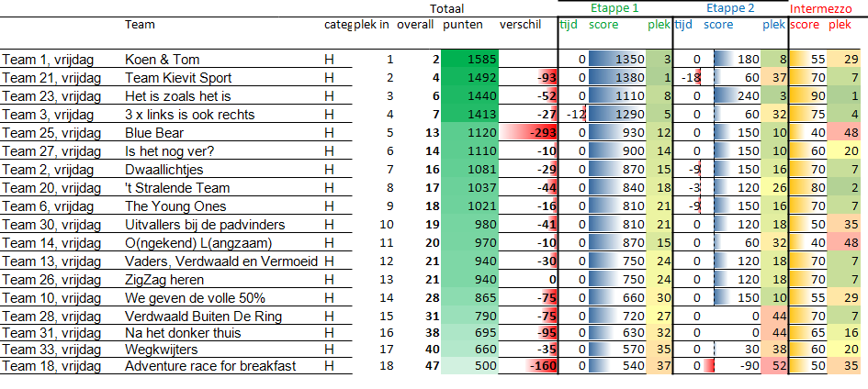This screenshot has width=868, height=389.
Task: Click the Adventure race for breakfast cell
Action: tap(210, 367)
